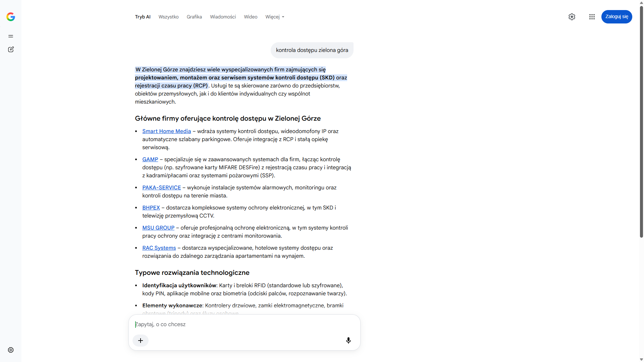Image resolution: width=644 pixels, height=362 pixels.
Task: Start a new chat with the pencil icon
Action: 11,50
